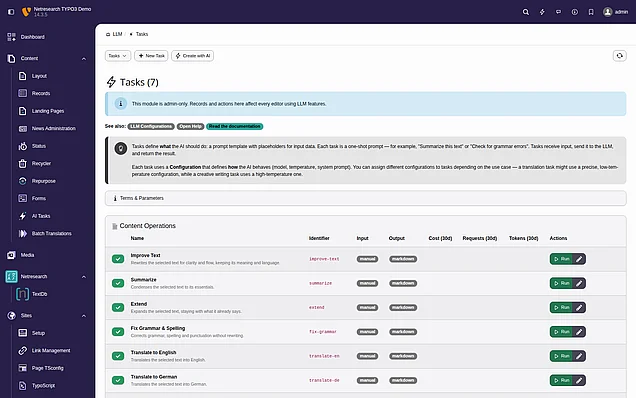Click the Media module icon
The image size is (636, 398).
point(11,255)
